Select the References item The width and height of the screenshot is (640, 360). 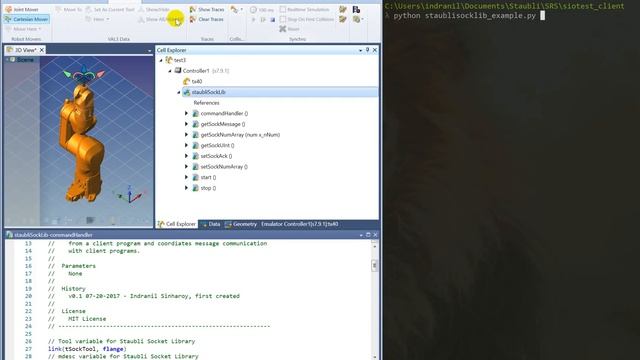207,103
